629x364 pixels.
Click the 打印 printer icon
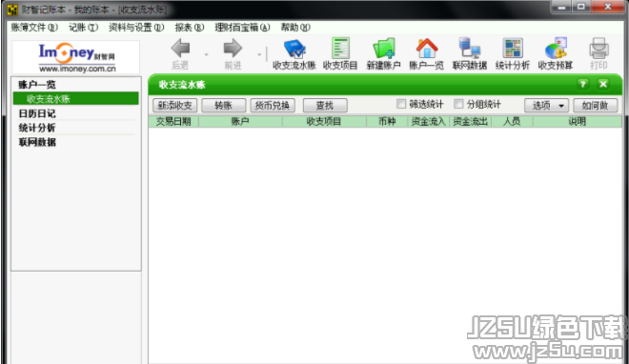pyautogui.click(x=599, y=49)
